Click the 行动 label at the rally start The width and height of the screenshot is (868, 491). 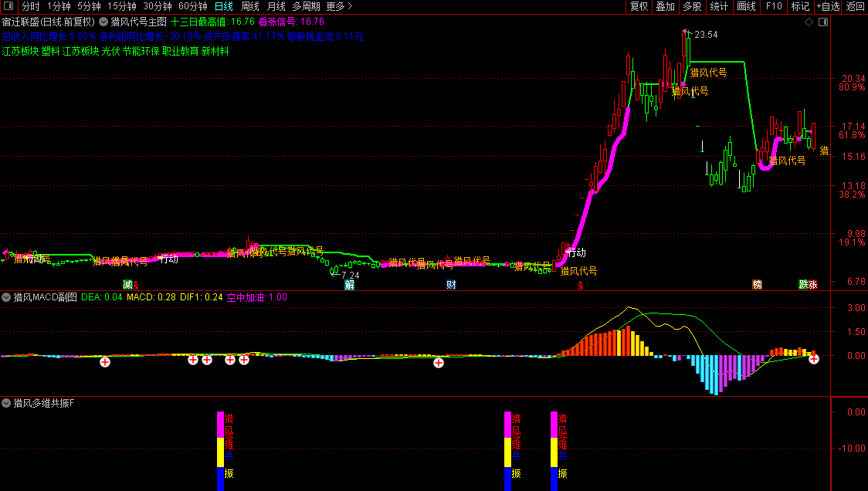pos(577,252)
